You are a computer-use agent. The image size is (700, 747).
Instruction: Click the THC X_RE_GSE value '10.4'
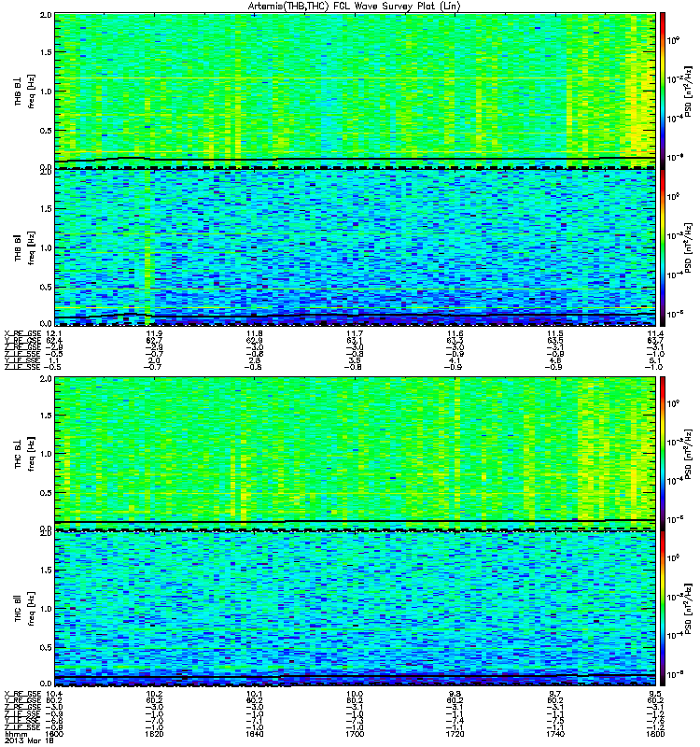click(52, 694)
